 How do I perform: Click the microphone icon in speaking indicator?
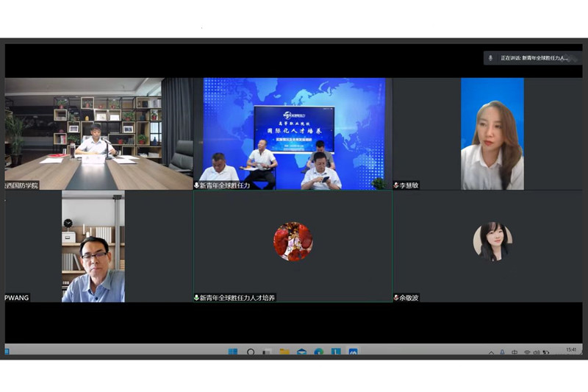tap(490, 57)
